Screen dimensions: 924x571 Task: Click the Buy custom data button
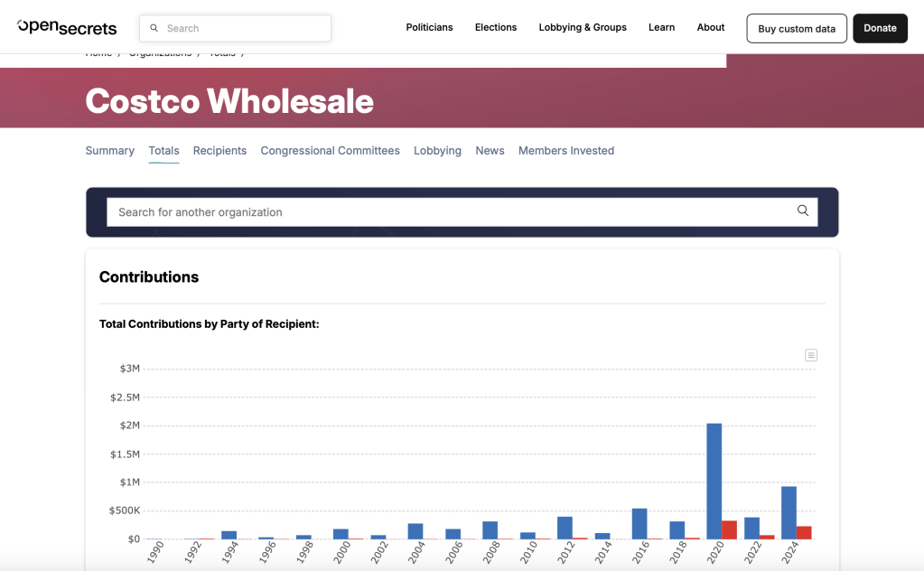pos(797,29)
